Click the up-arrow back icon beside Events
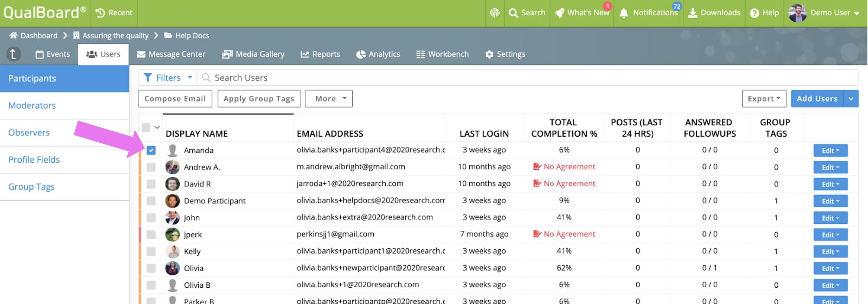This screenshot has width=868, height=304. click(x=13, y=54)
